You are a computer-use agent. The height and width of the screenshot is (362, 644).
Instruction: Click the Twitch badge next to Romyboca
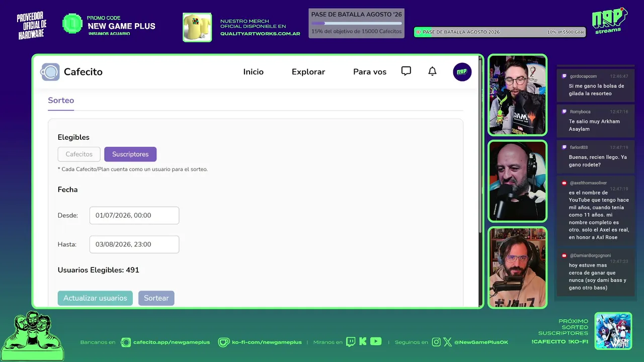[564, 112]
